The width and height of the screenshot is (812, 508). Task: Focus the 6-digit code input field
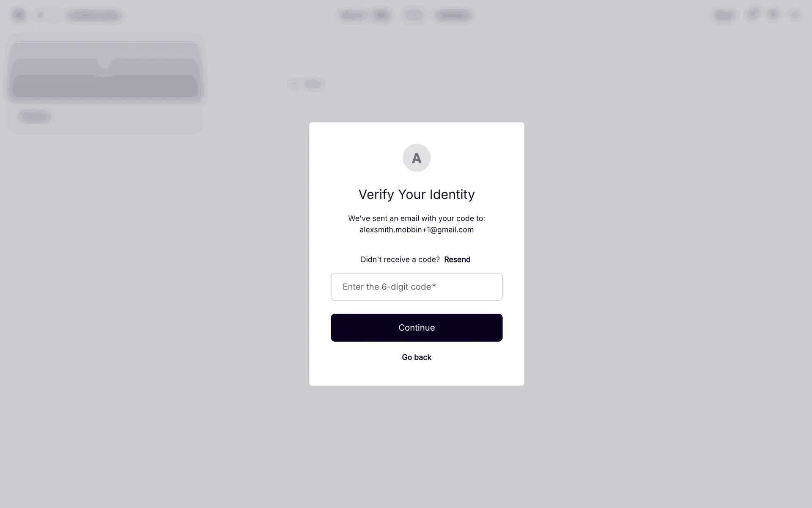click(x=417, y=287)
